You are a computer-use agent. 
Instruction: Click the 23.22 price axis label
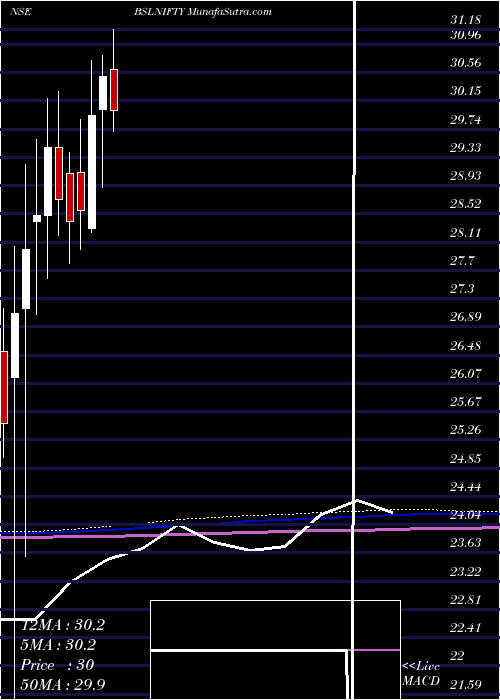click(466, 571)
